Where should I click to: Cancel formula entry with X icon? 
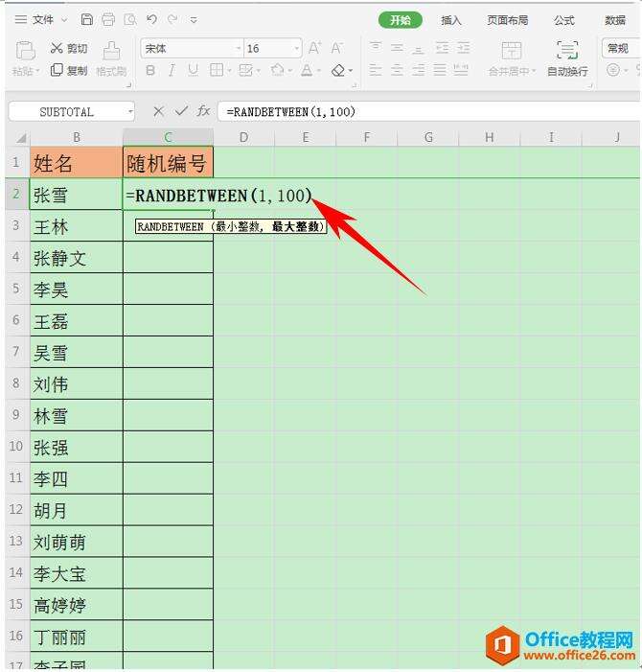pos(158,111)
